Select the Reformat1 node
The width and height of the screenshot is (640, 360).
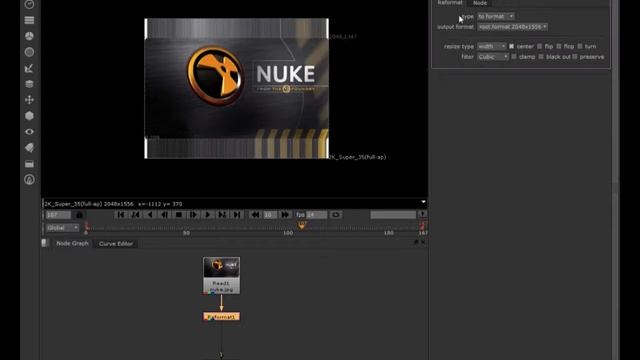[x=221, y=317]
